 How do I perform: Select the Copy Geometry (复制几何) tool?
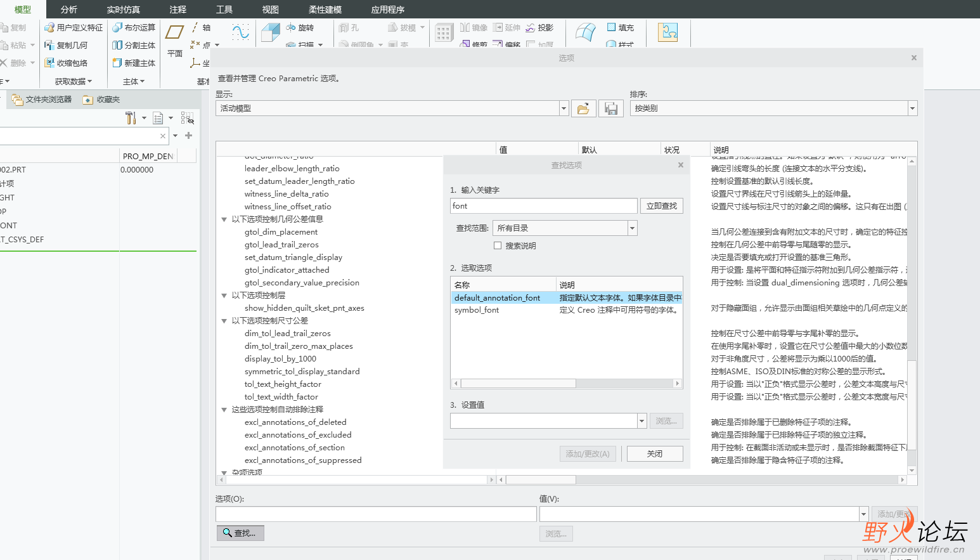(x=66, y=45)
